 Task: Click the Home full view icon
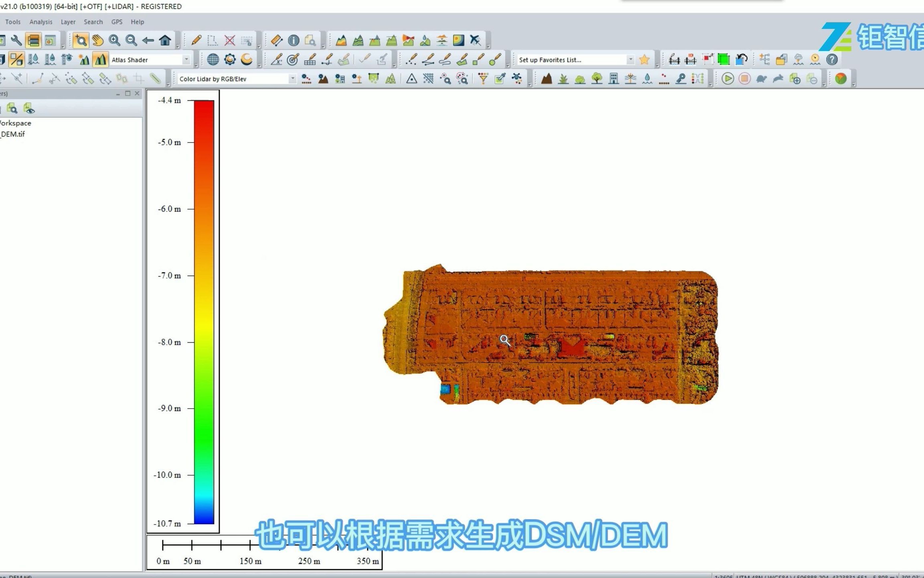[165, 40]
